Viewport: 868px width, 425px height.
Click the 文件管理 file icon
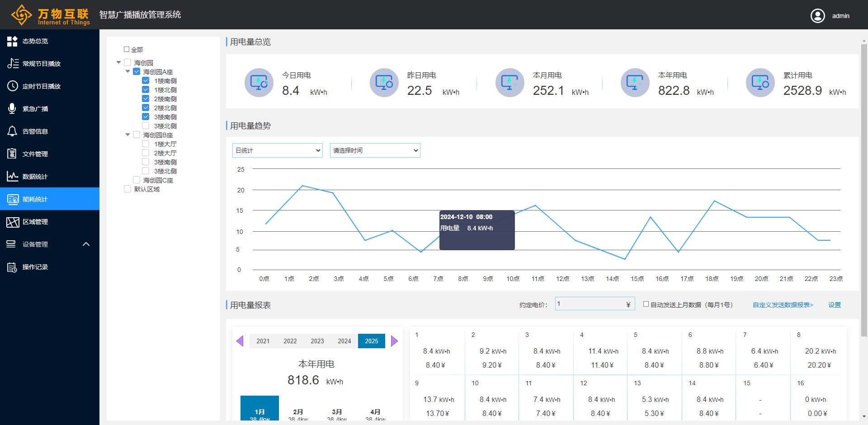[12, 154]
